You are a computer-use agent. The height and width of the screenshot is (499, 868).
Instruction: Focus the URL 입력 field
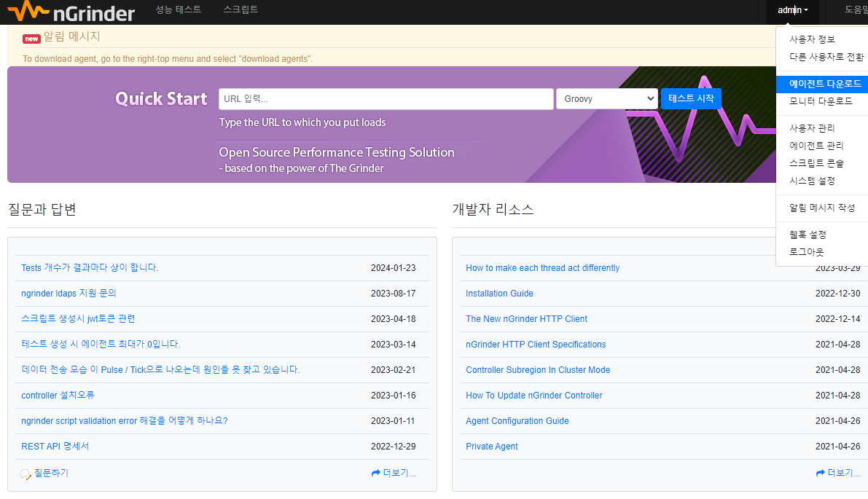[386, 99]
